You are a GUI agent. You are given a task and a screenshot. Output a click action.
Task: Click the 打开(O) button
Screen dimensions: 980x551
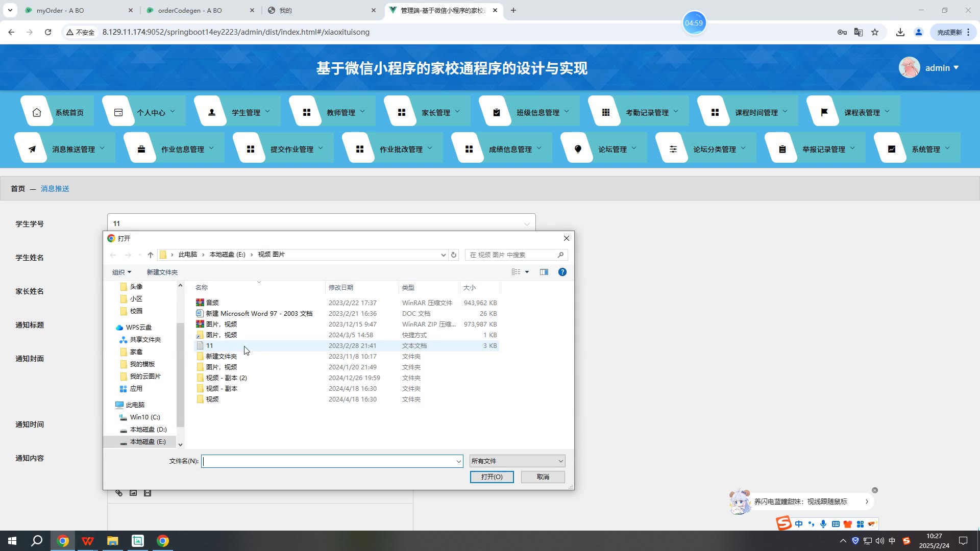[x=492, y=477]
